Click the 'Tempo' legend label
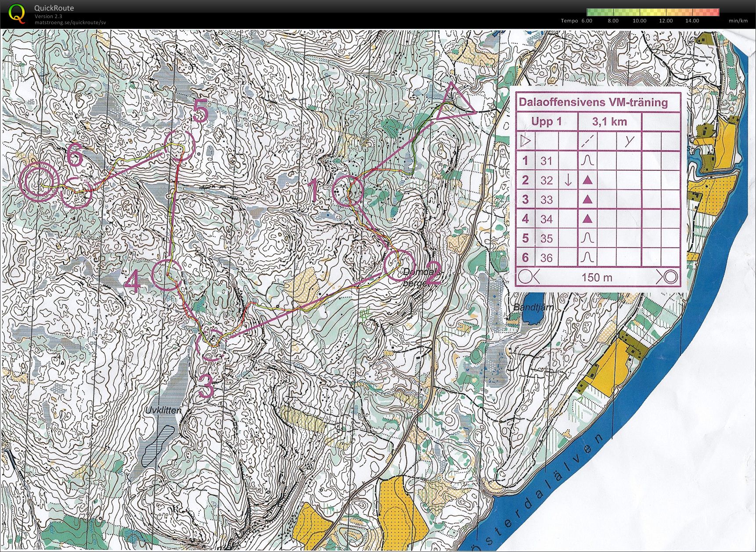 pyautogui.click(x=569, y=21)
